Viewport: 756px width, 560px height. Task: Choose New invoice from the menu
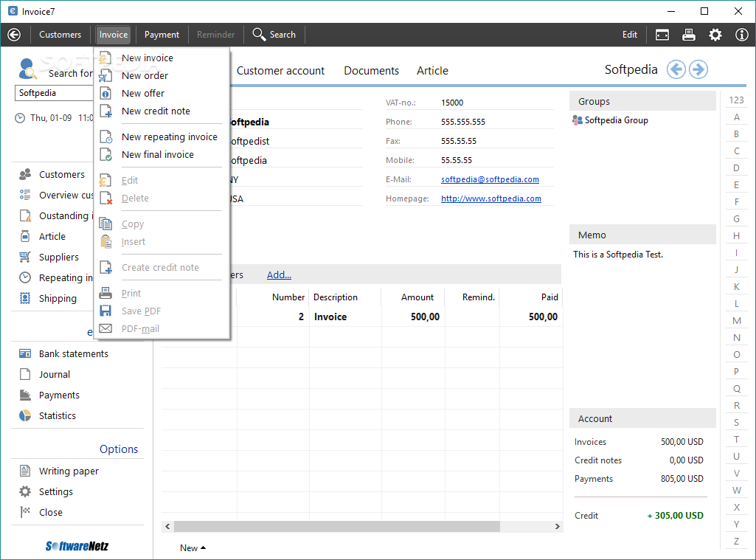point(147,58)
